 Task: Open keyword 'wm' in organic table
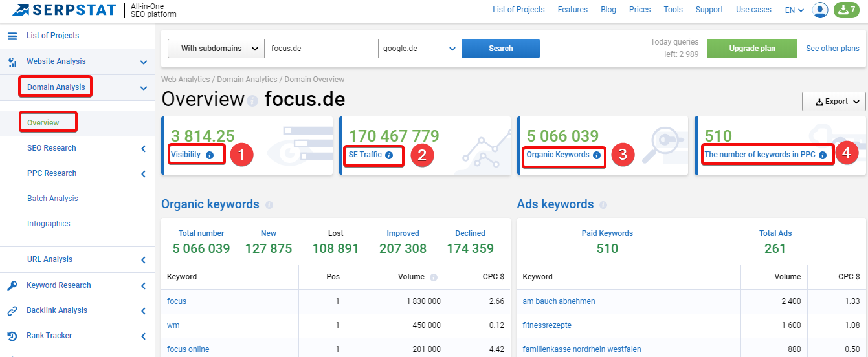click(x=173, y=325)
